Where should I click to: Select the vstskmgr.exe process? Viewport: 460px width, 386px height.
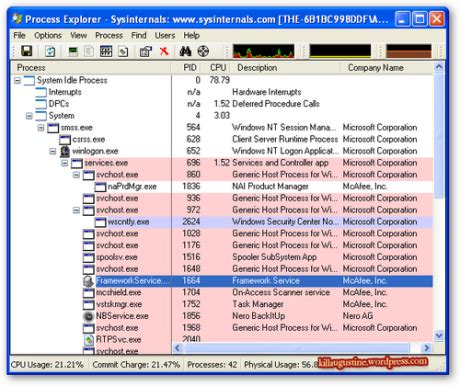point(222,304)
